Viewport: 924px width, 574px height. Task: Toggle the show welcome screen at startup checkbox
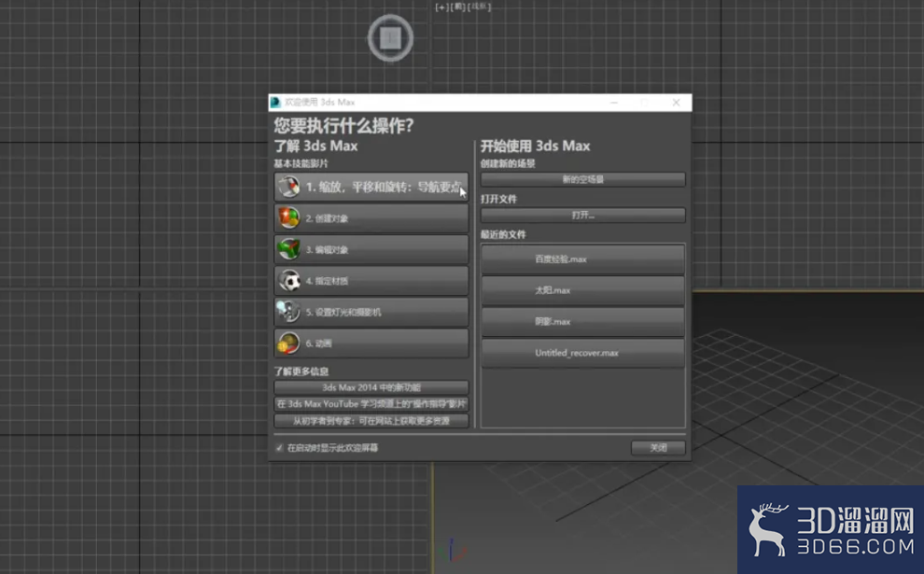(279, 448)
